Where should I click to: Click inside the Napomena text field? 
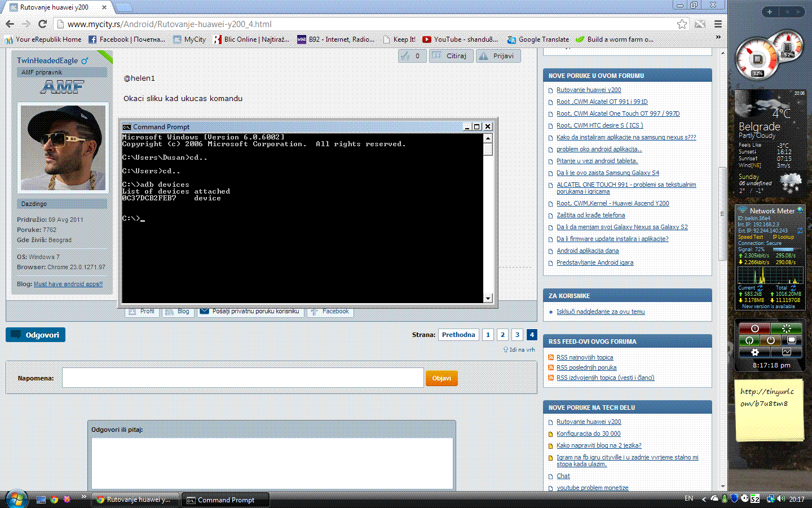242,378
